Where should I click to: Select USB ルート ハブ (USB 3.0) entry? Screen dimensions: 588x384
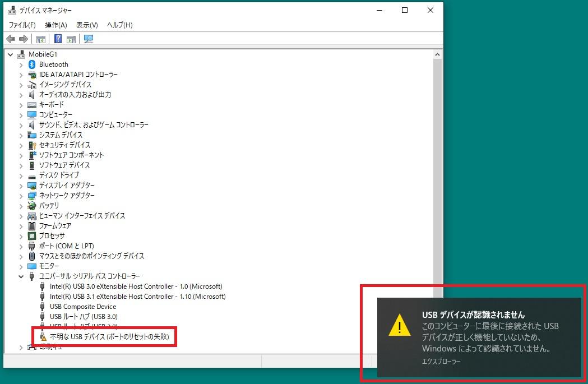pyautogui.click(x=84, y=317)
